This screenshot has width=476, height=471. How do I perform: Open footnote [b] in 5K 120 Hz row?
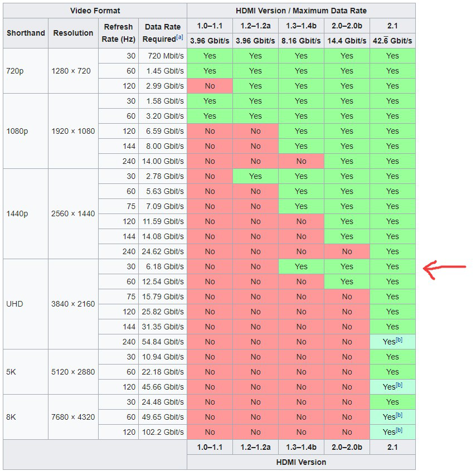pyautogui.click(x=399, y=385)
